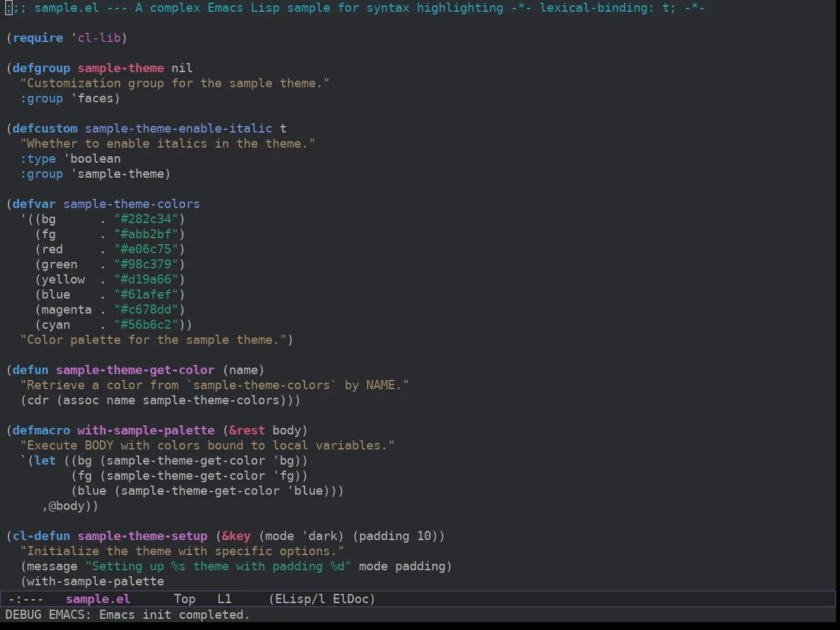Click the color string "#abb2bf"
This screenshot has width=840, height=630.
tap(146, 234)
